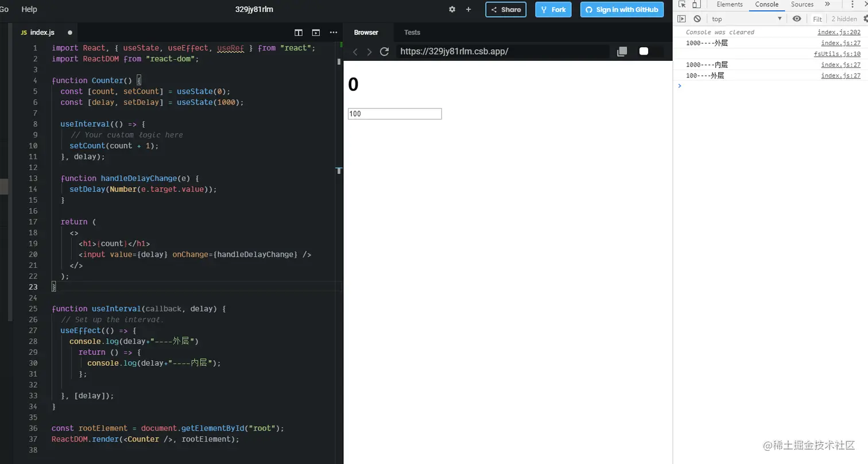
Task: Open the DevTools Console tab
Action: click(766, 5)
